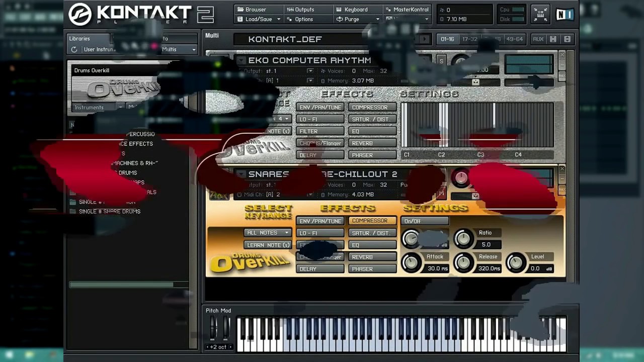Image resolution: width=644 pixels, height=362 pixels.
Task: Open EQ effect on Snares Chillout 2
Action: (x=372, y=245)
